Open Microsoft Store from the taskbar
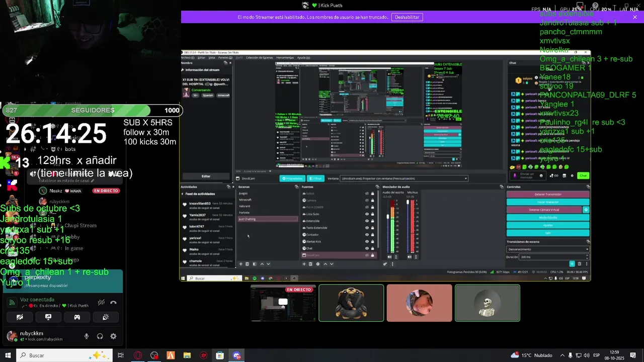 point(220,355)
